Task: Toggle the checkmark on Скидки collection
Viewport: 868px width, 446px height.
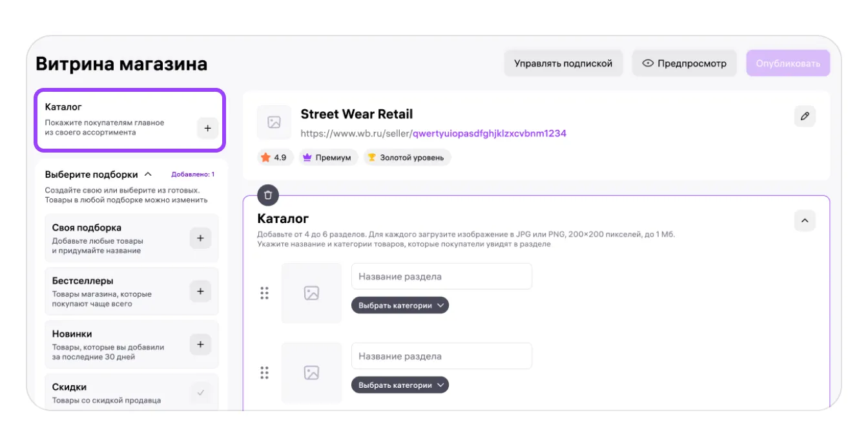Action: (200, 392)
